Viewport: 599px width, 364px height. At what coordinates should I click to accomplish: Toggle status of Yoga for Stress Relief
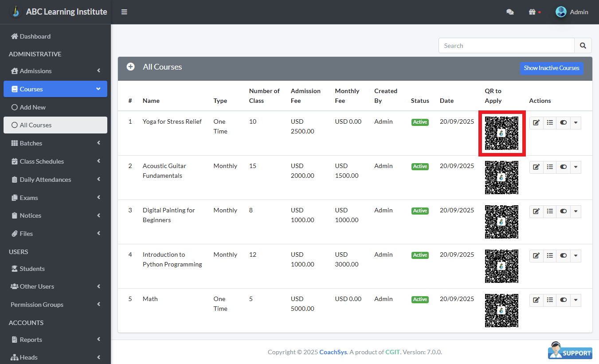[x=563, y=123]
